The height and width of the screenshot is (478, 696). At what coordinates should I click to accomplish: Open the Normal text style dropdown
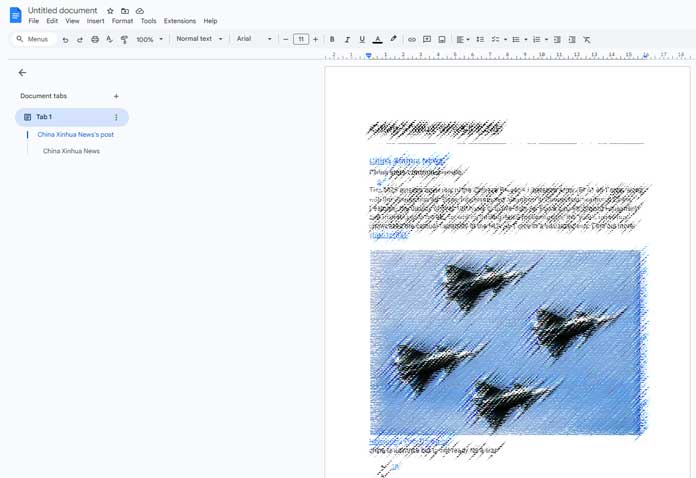pos(199,39)
